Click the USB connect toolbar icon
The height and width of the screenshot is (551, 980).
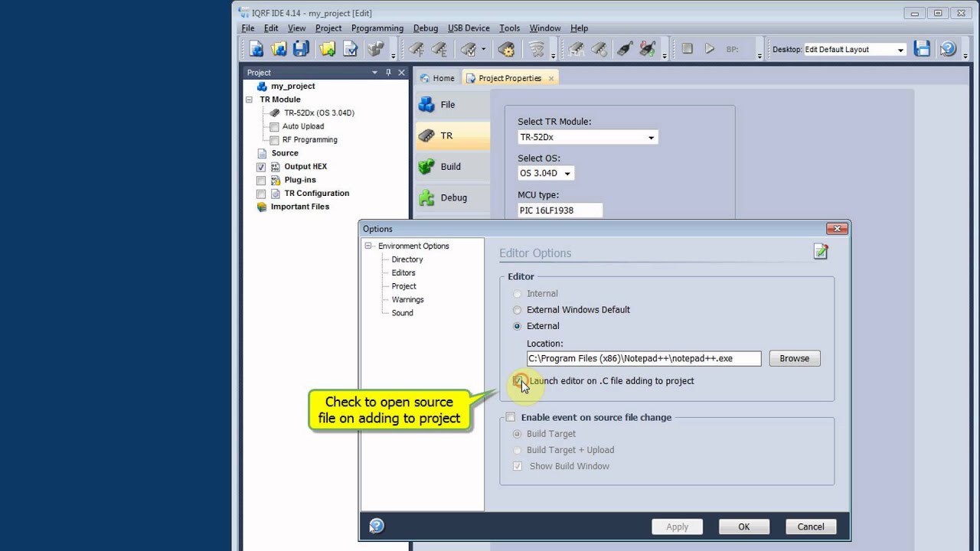pyautogui.click(x=624, y=49)
